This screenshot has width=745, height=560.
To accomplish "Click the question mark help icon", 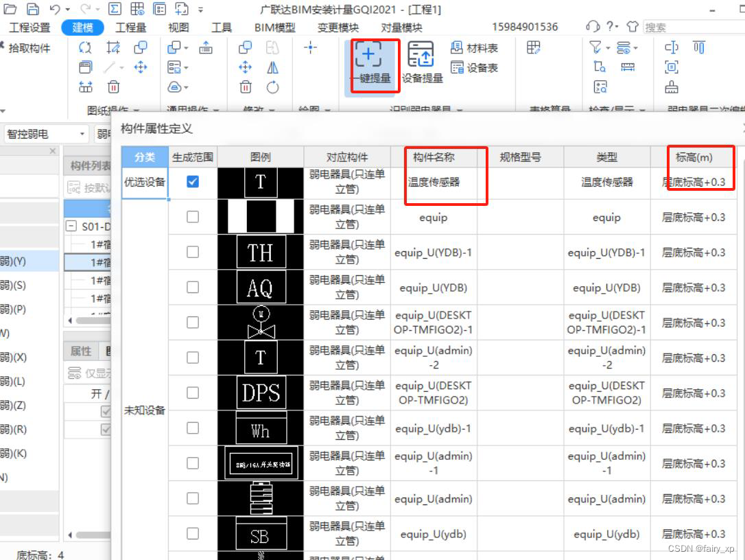I will click(610, 26).
